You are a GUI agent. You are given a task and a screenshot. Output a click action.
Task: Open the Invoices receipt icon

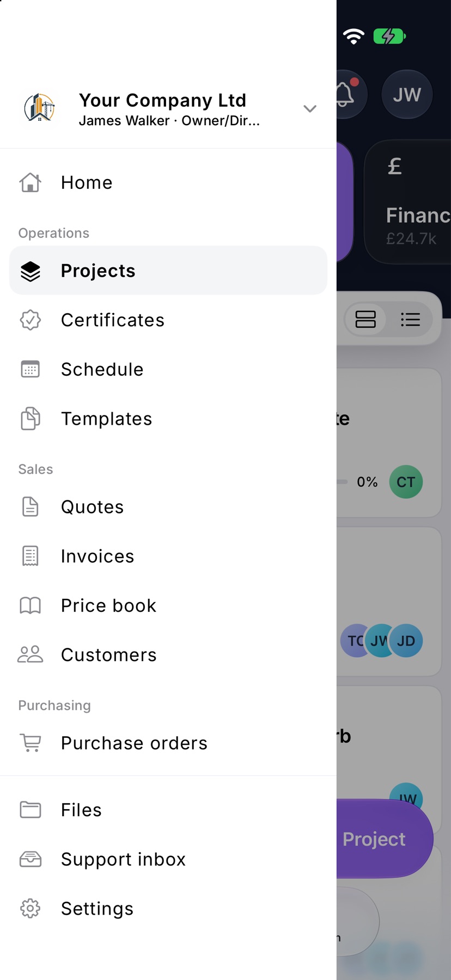[x=31, y=556]
